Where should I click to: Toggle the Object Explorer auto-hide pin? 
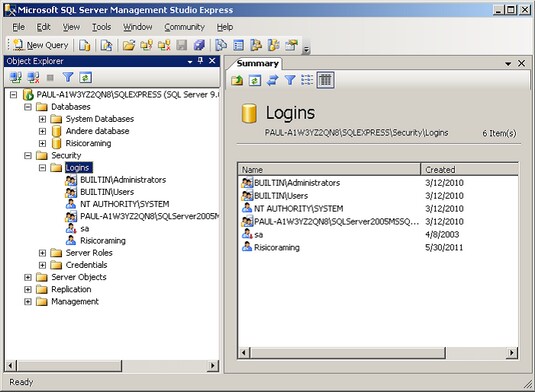click(x=200, y=61)
